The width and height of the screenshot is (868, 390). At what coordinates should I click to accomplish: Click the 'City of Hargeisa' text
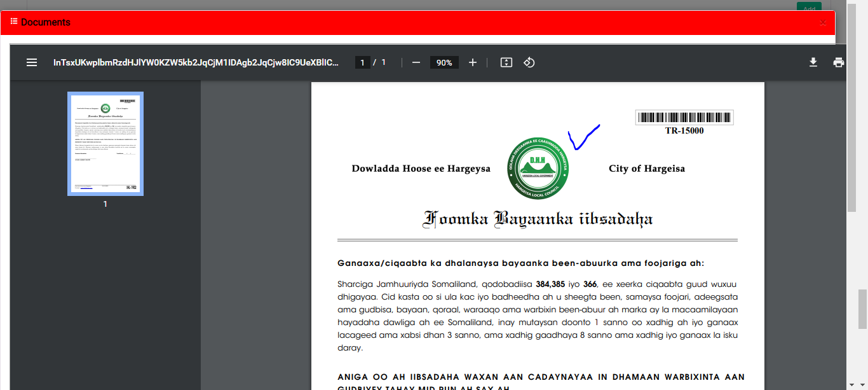point(647,169)
